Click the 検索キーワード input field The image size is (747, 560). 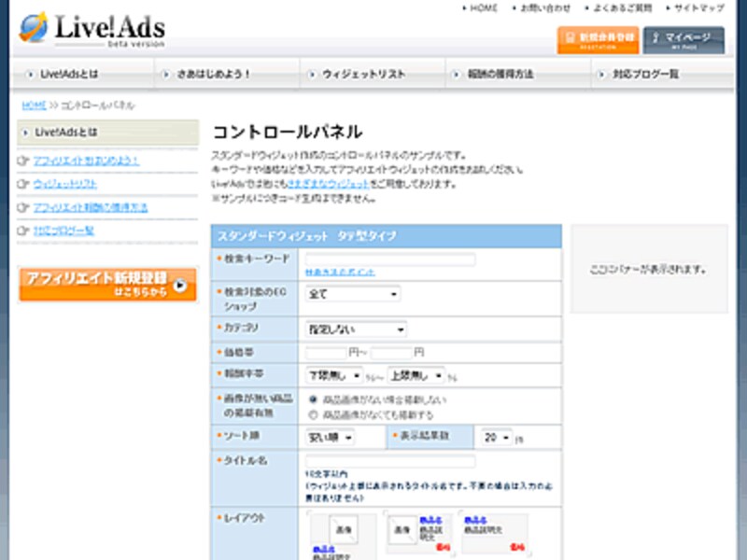390,259
